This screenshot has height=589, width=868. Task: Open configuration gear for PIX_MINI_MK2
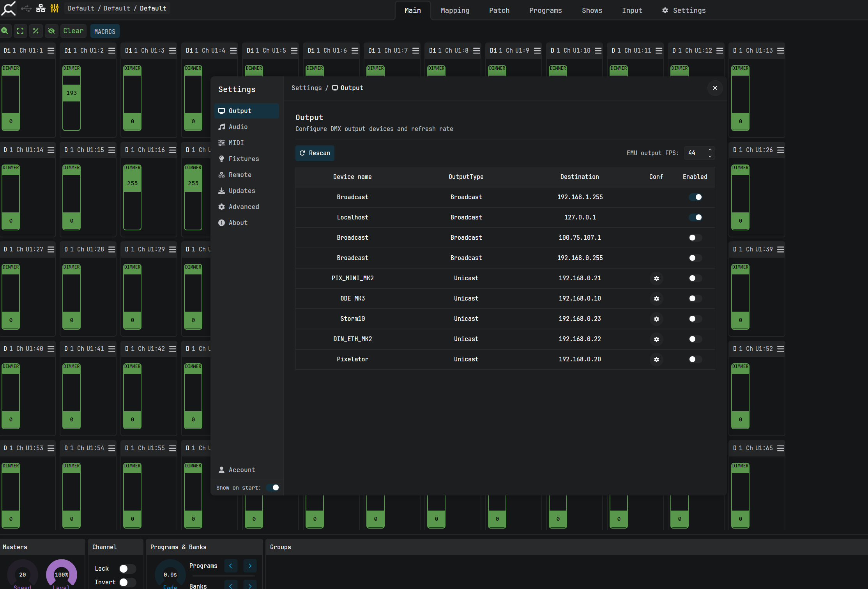tap(656, 278)
